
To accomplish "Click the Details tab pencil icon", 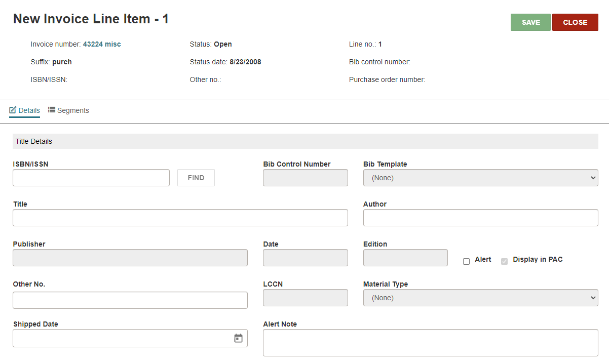I will [13, 110].
